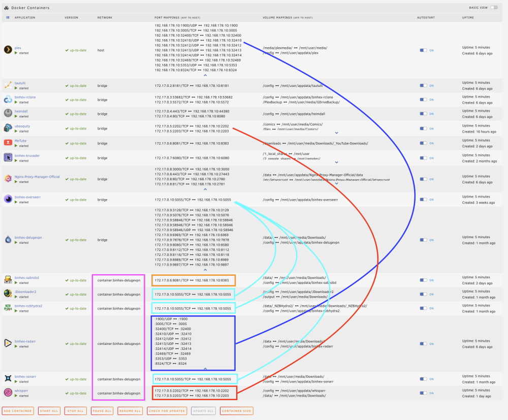The image size is (508, 420).
Task: Click the JDownloader2 container icon
Action: [x=8, y=294]
